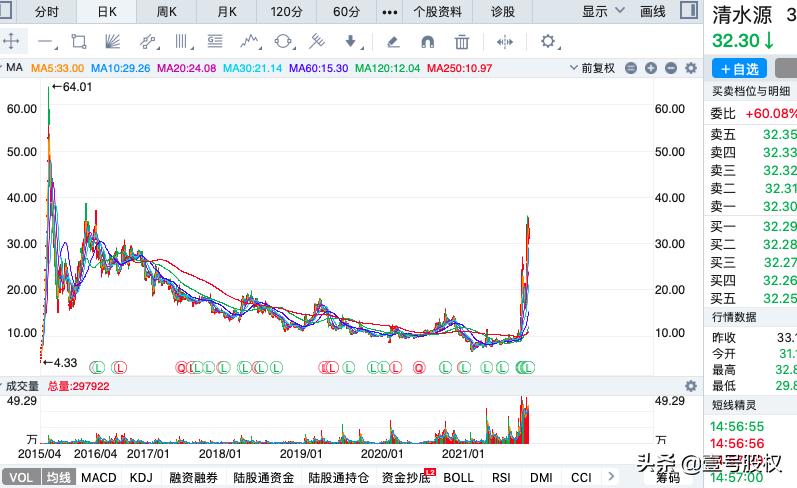
Task: Select the 融资融券 indicator
Action: (x=193, y=477)
